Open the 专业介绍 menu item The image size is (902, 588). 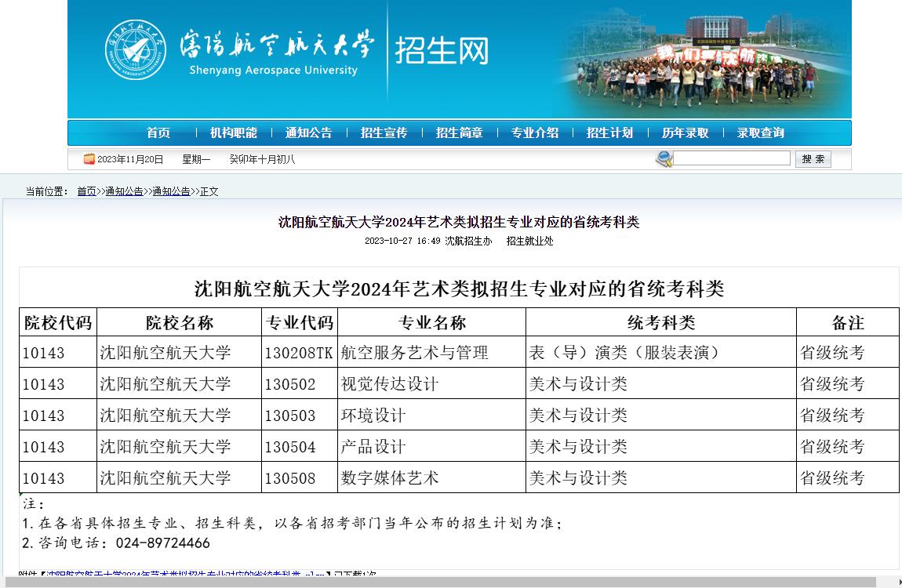tap(535, 132)
